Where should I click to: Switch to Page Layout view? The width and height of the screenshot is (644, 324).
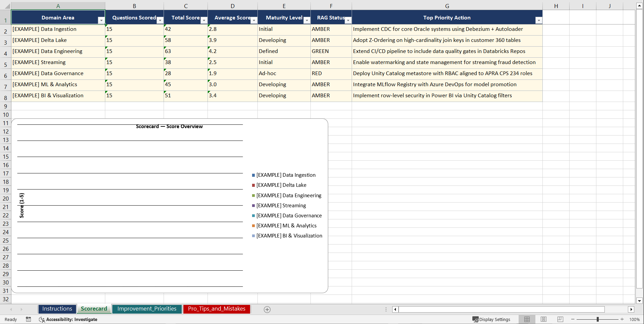click(x=543, y=319)
